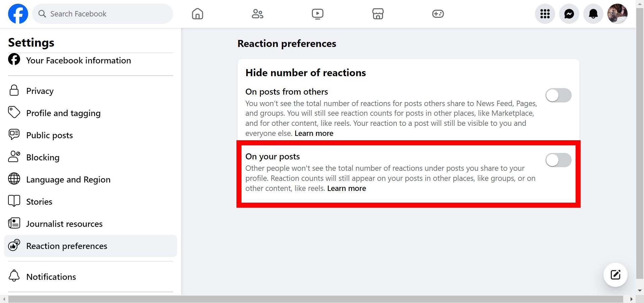Select the Home icon in top navigation
The height and width of the screenshot is (303, 644).
197,14
